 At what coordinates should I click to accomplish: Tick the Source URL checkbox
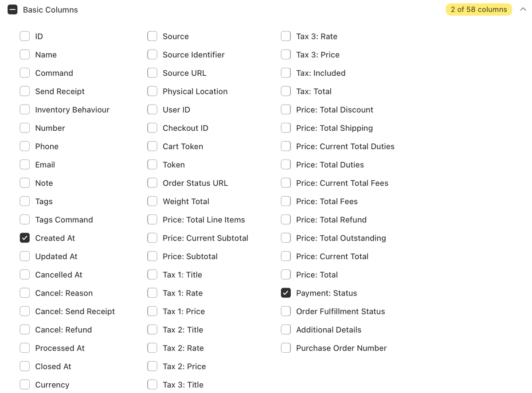point(153,73)
